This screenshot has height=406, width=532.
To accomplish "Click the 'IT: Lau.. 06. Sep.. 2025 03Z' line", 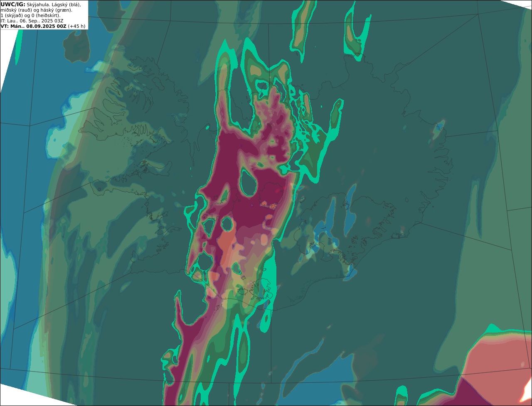I will coord(32,21).
